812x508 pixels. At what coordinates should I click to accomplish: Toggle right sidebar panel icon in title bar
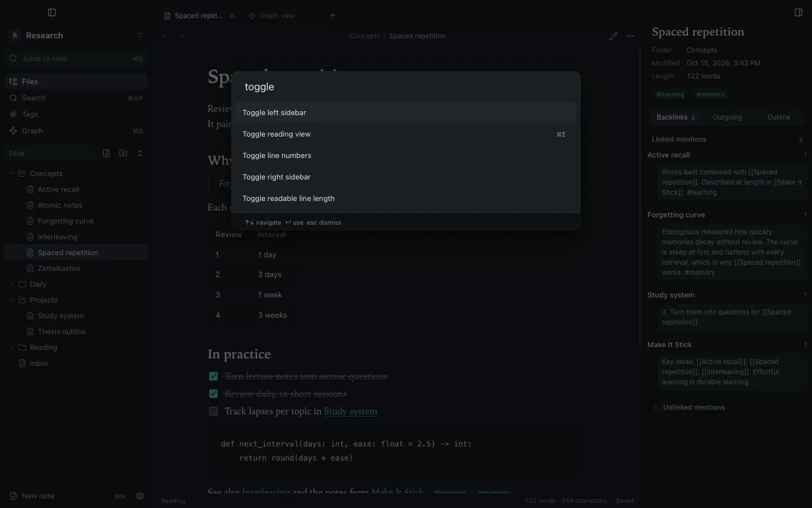click(798, 12)
